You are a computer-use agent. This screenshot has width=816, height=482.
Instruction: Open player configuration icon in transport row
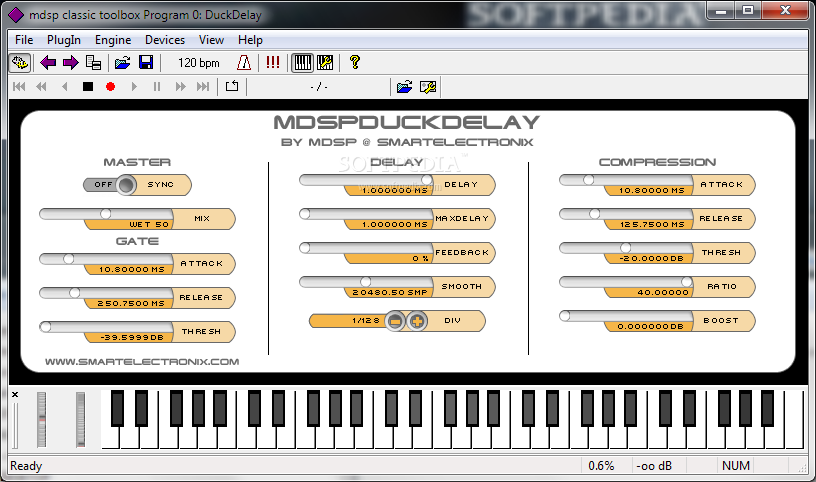click(x=428, y=86)
